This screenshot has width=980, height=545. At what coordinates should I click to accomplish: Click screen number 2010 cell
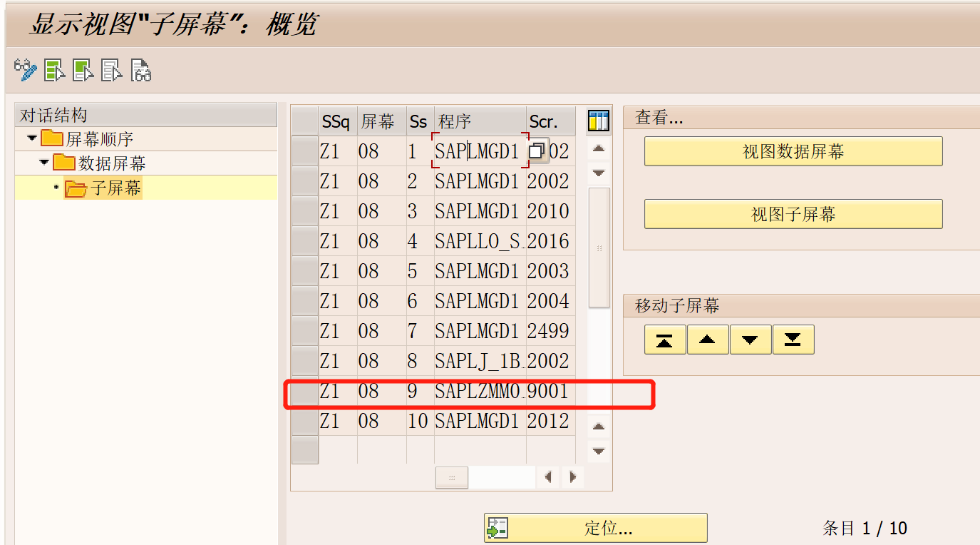(551, 211)
